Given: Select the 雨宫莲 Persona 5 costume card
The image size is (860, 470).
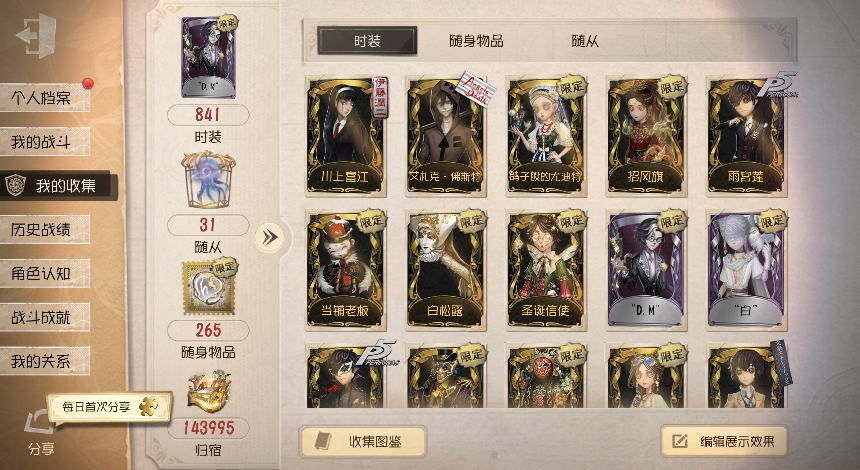Looking at the screenshot, I should tap(746, 137).
